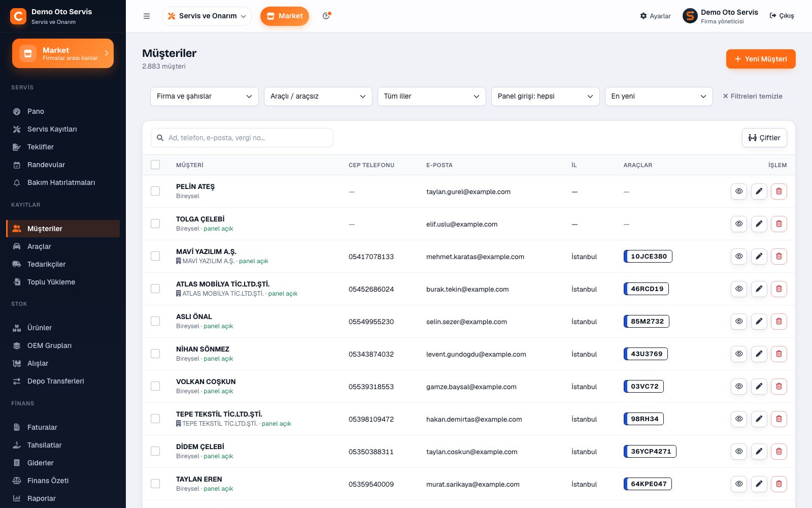
Task: Check the box for TAYLAN EREN
Action: (155, 484)
